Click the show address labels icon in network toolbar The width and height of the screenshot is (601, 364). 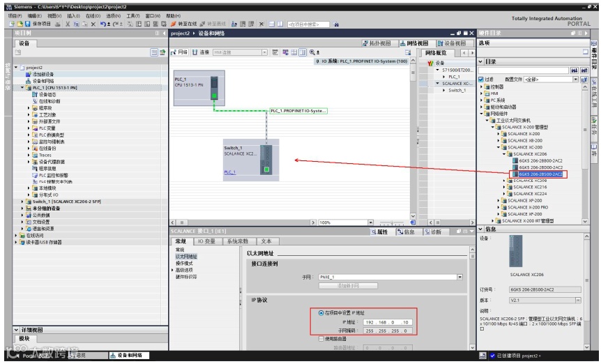286,52
